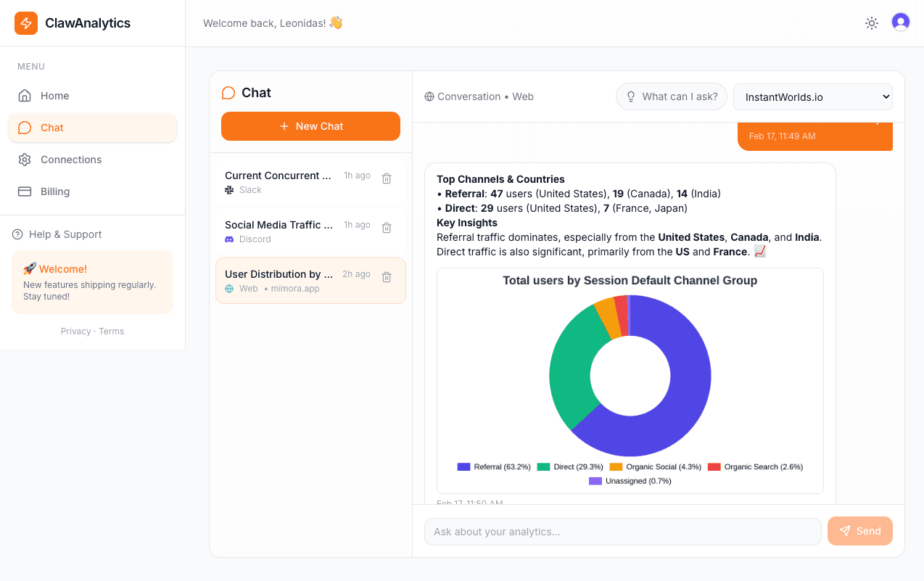Open the user avatar profile icon
Image resolution: width=924 pixels, height=581 pixels.
tap(901, 22)
